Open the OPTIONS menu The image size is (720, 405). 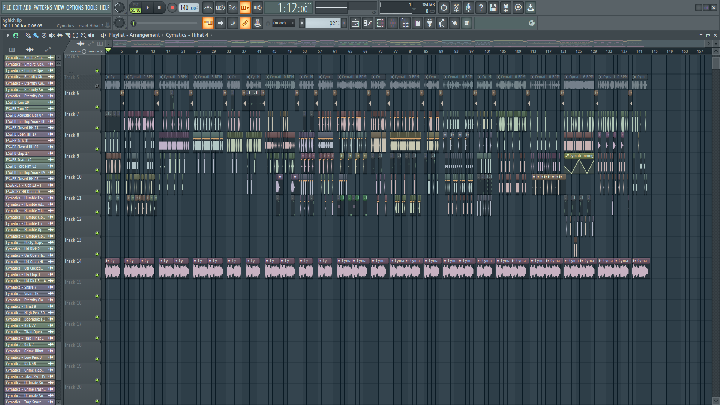coord(72,7)
